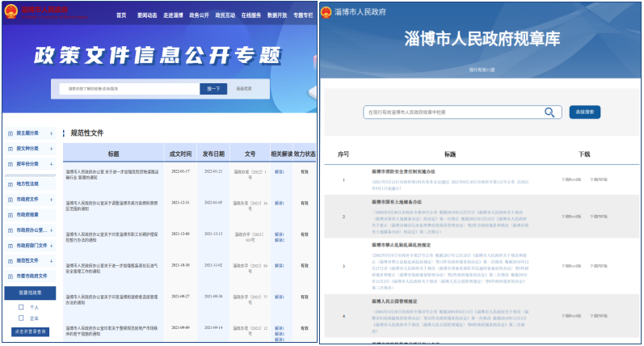This screenshot has height=346, width=644.
Task: Expand 市政府文件 category plus sign
Action: click(x=52, y=199)
